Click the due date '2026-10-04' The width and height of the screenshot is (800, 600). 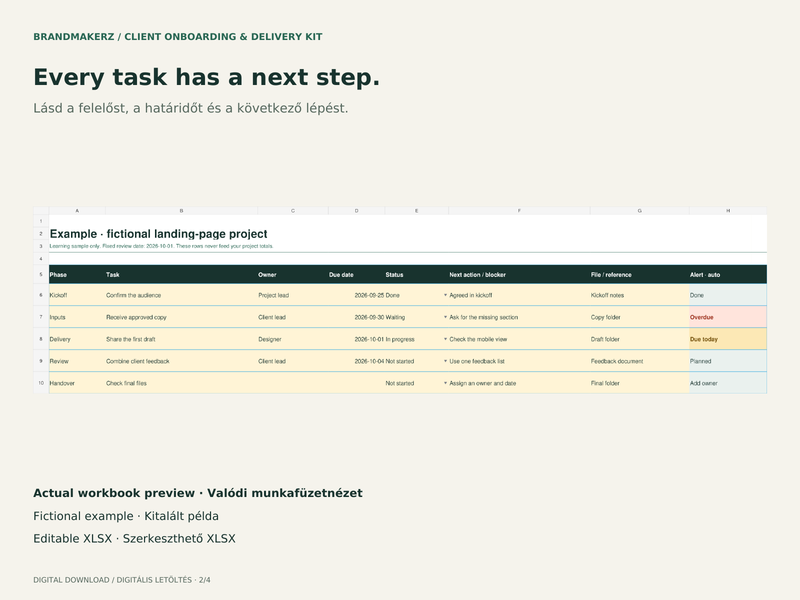coord(356,361)
